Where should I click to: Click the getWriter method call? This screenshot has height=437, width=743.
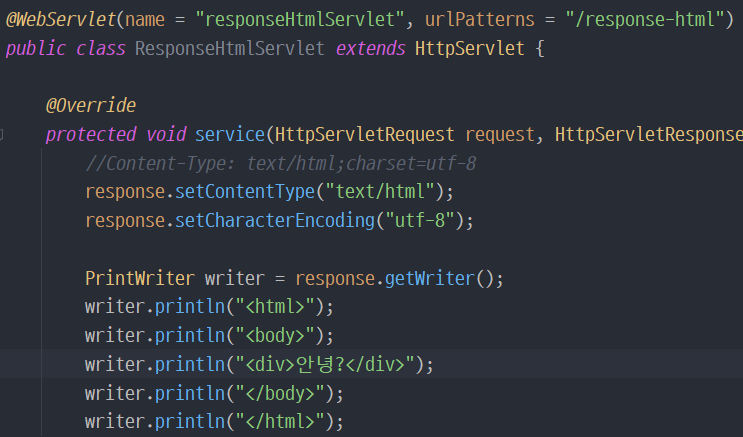pyautogui.click(x=430, y=278)
